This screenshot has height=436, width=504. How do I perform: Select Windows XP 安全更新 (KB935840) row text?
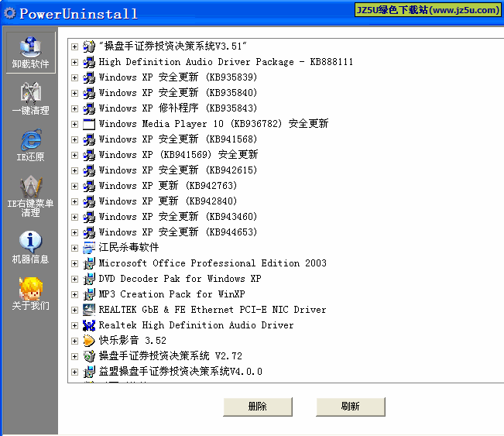point(178,93)
